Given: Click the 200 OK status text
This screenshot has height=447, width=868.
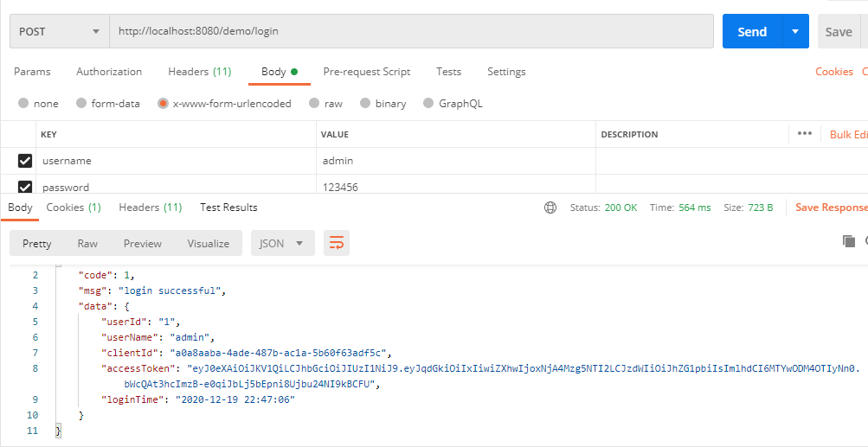Looking at the screenshot, I should [x=621, y=208].
